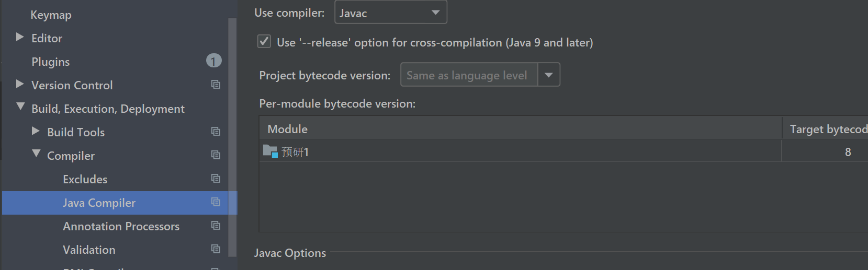Click the project-level icon beside Annotation Processors
Screen dimensions: 868x270
(216, 226)
